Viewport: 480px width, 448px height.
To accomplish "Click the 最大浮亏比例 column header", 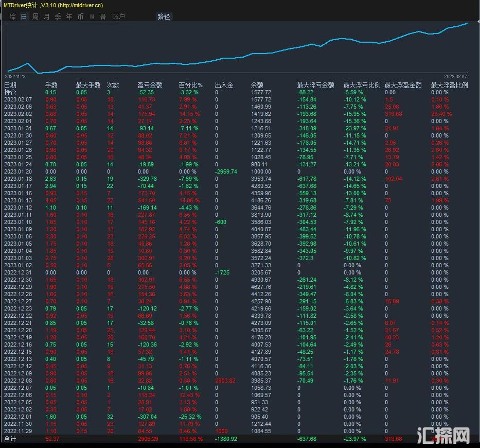I will [362, 85].
